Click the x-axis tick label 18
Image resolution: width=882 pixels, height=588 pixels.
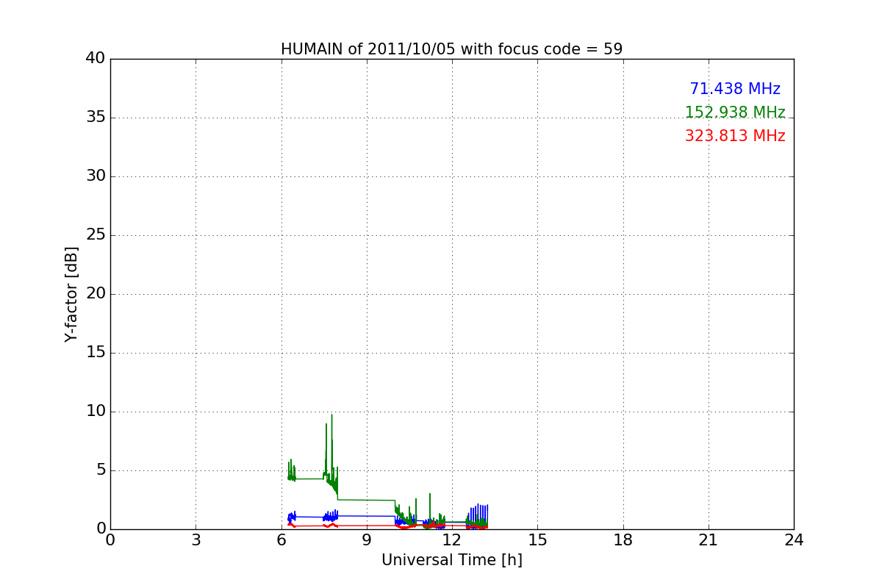[623, 540]
